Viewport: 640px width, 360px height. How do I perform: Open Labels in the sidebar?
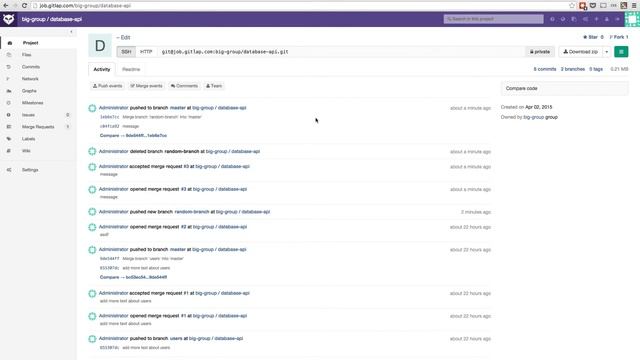coord(29,139)
